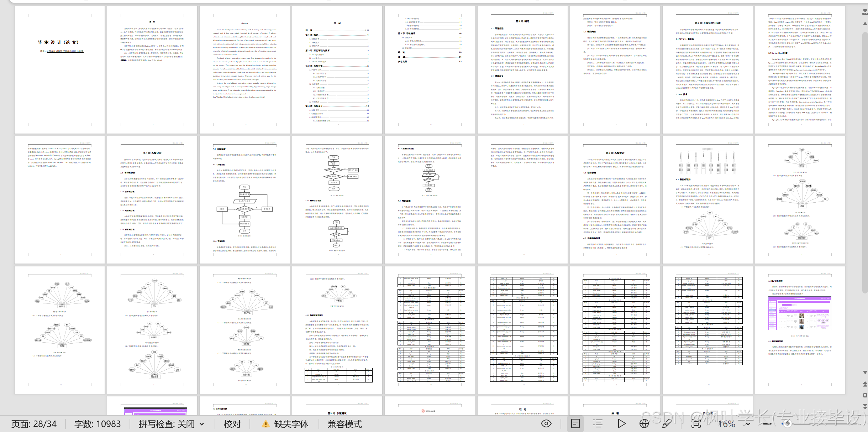Image resolution: width=868 pixels, height=432 pixels.
Task: Click heading 第1章 绪论
Action: tap(522, 21)
